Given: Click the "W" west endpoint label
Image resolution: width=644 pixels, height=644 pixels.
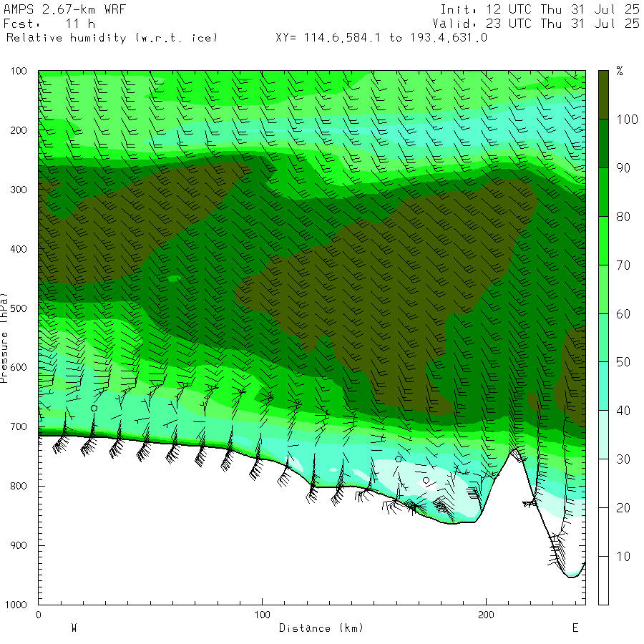Looking at the screenshot, I should pos(74,628).
